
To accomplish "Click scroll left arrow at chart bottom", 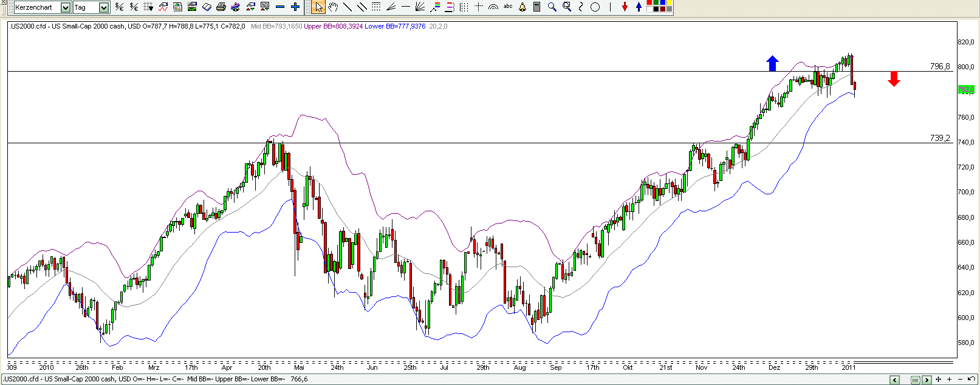I will pos(894,380).
